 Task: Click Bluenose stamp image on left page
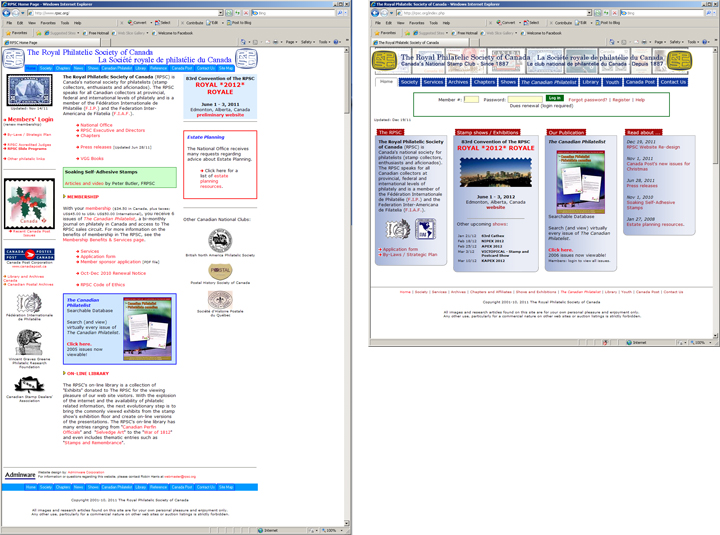pos(29,90)
